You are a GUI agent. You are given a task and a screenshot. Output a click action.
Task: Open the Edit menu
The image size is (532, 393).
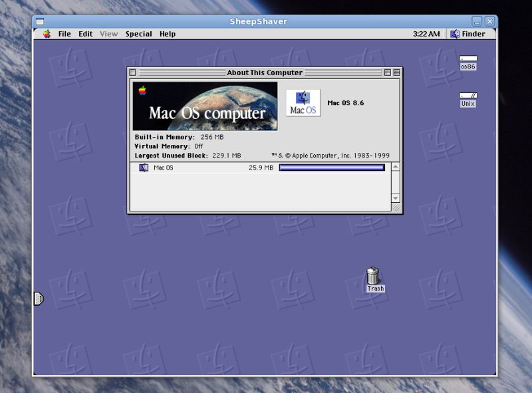[86, 34]
